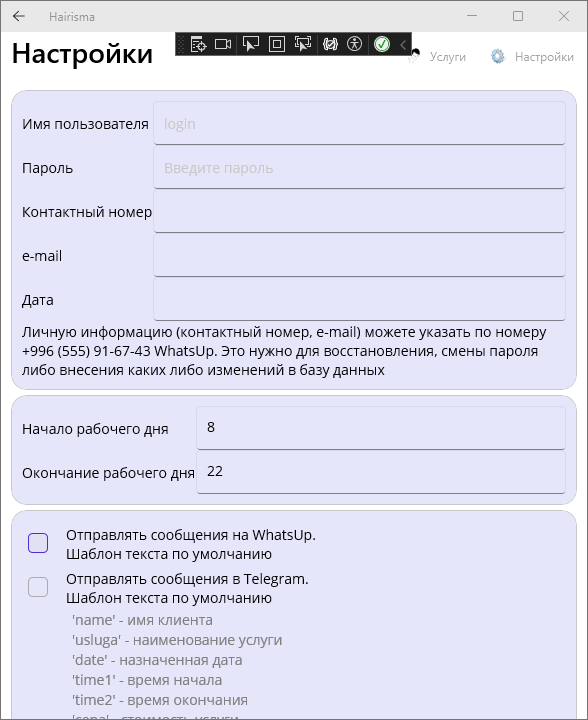Go back with the arrow icon
Viewport: 588px width, 720px height.
click(x=19, y=17)
